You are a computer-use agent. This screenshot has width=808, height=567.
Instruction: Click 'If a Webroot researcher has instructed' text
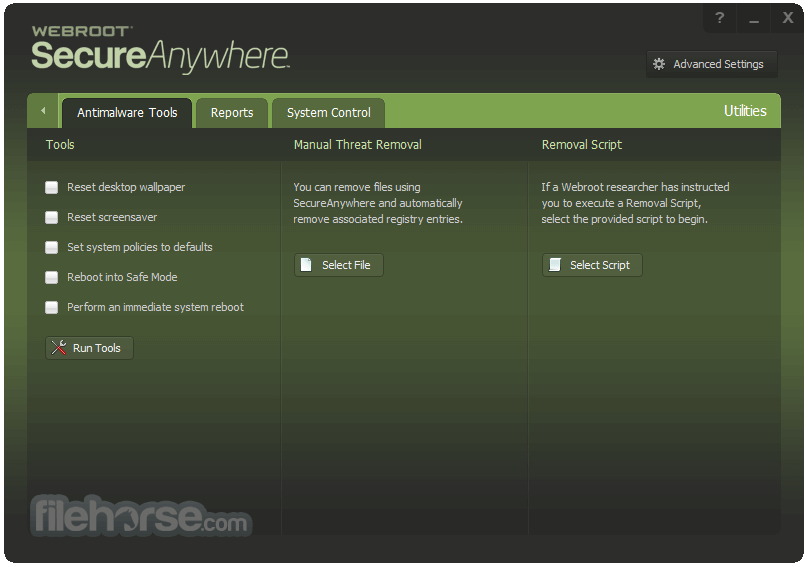[x=635, y=187]
